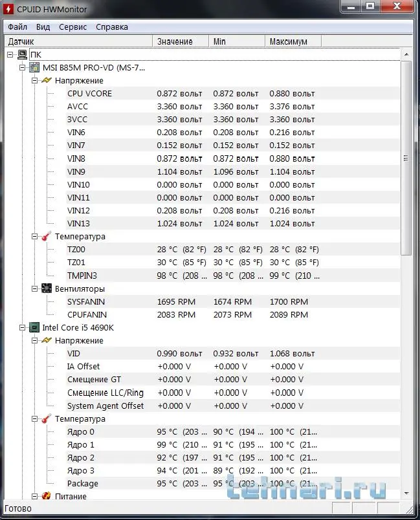Click the Максимум column header
Screen dimensions: 420x520
click(293, 41)
